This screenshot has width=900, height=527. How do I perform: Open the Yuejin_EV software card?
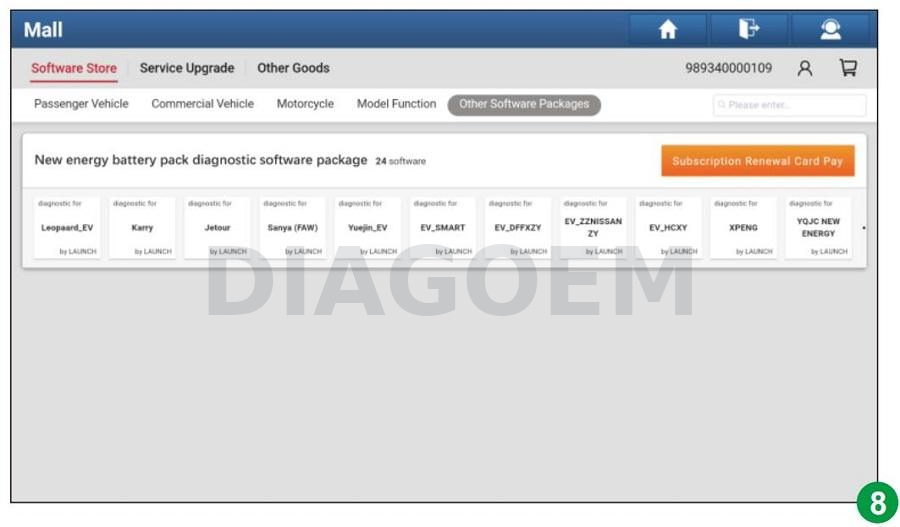point(368,228)
